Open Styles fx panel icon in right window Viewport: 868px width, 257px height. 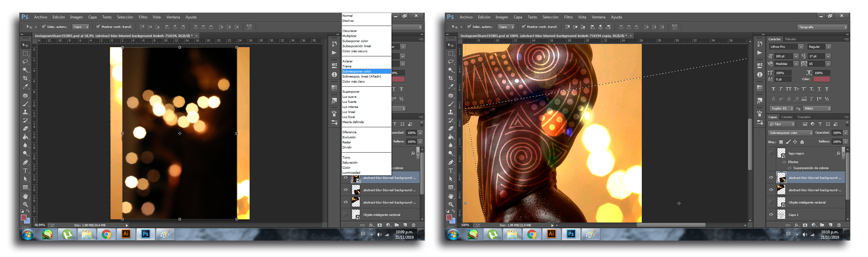click(x=760, y=101)
